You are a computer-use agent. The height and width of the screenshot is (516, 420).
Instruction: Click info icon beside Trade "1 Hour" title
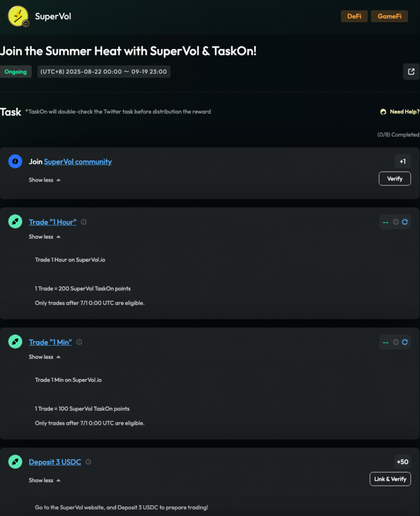[x=84, y=222]
